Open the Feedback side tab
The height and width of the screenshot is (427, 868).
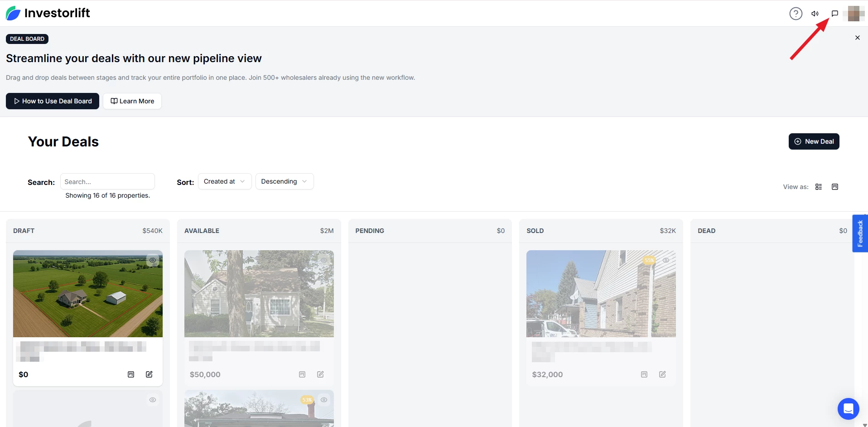point(860,233)
